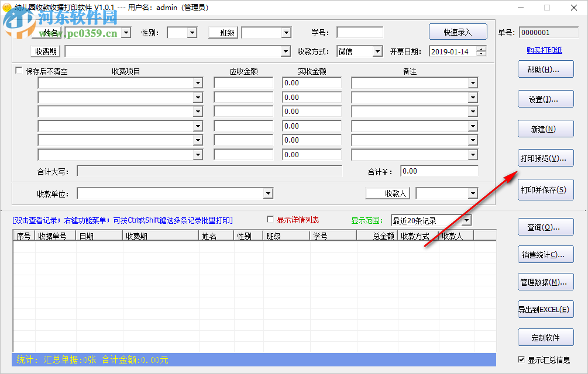This screenshot has height=374, width=588.
Task: Click the table 收款方式 column header
Action: tap(418, 236)
